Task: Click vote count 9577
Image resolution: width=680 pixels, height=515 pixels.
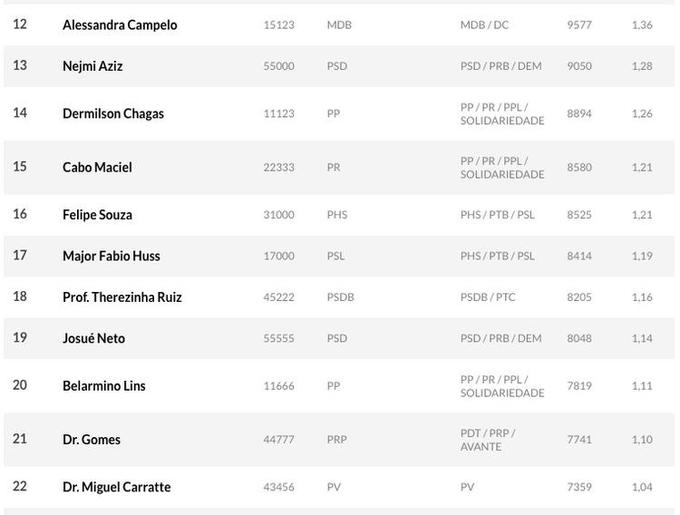Action: click(579, 25)
